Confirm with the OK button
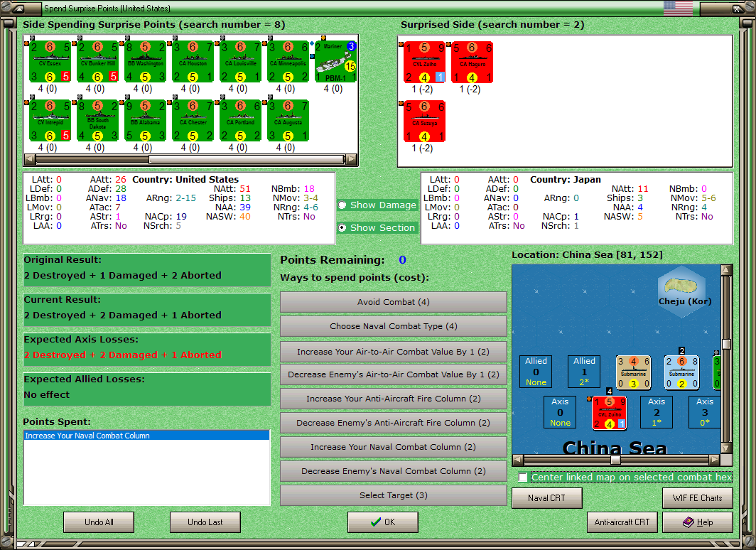The height and width of the screenshot is (550, 756). (383, 522)
